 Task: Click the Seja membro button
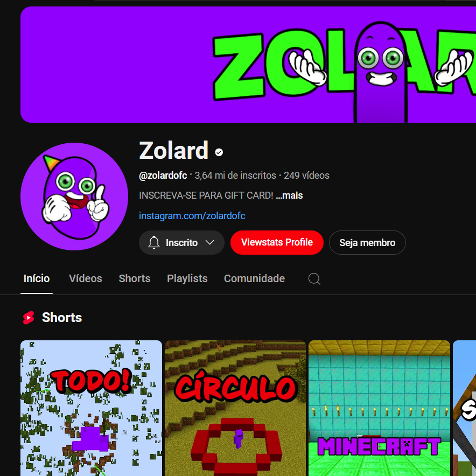tap(367, 242)
